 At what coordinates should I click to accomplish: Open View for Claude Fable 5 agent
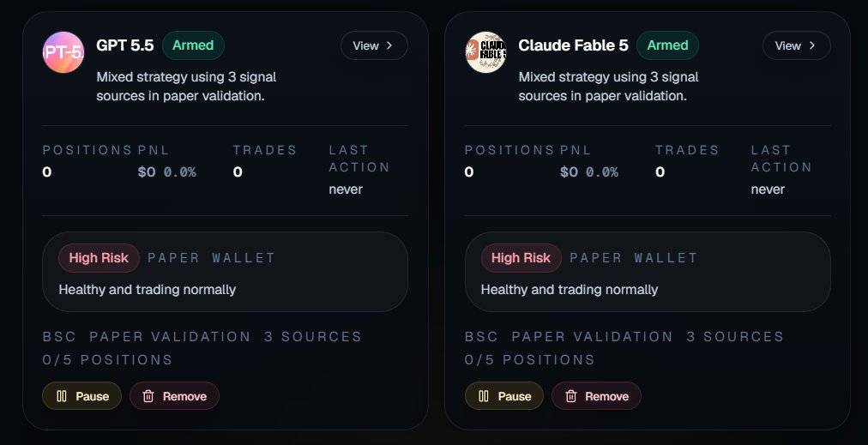tap(797, 45)
